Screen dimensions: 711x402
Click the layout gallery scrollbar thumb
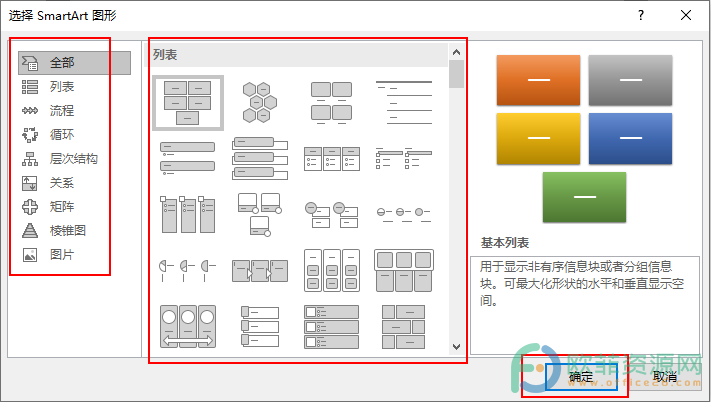click(x=457, y=74)
